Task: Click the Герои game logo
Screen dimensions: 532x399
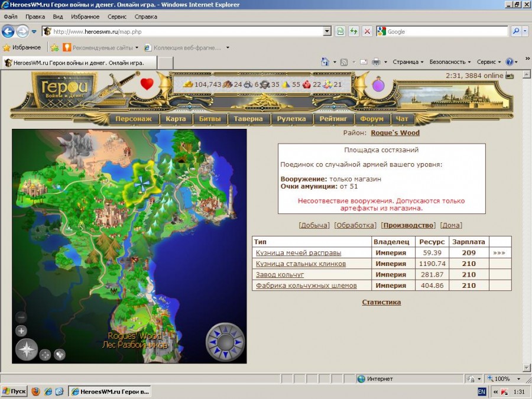Action: pyautogui.click(x=64, y=89)
